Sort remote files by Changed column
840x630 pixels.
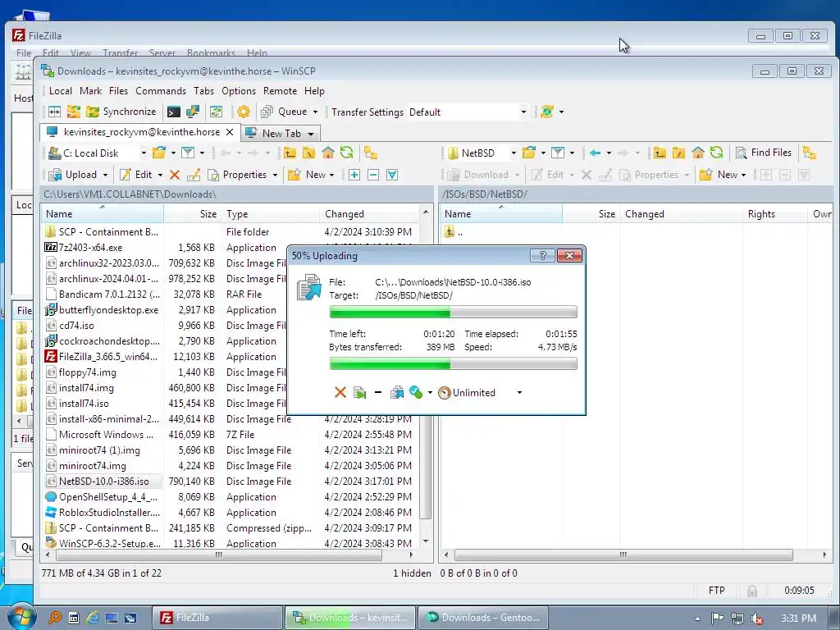pos(681,214)
